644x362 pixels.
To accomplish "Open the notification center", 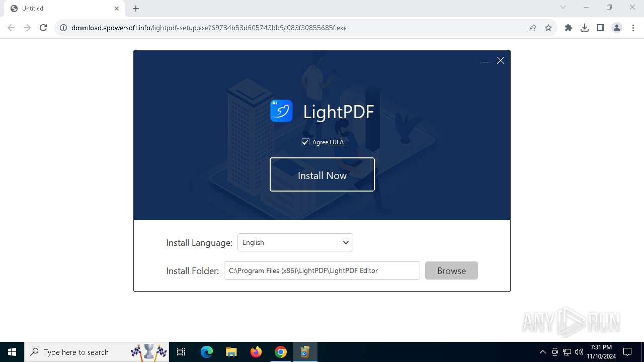I will 627,352.
